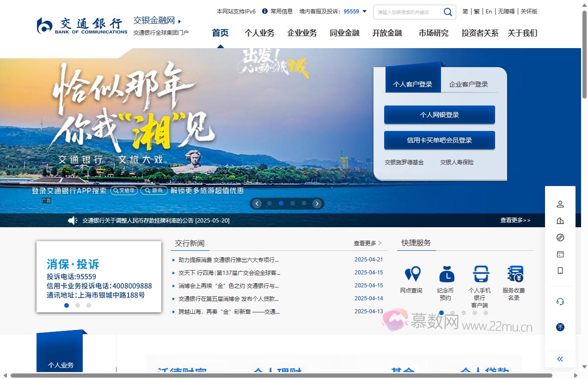The image size is (588, 379).
Task: Collapse the right sidebar with double chevron
Action: coord(560,359)
